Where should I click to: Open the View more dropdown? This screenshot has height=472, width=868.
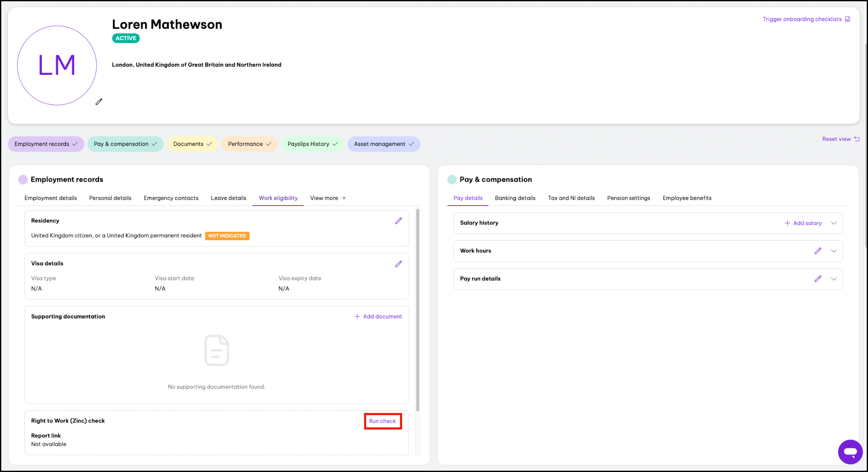pos(328,198)
